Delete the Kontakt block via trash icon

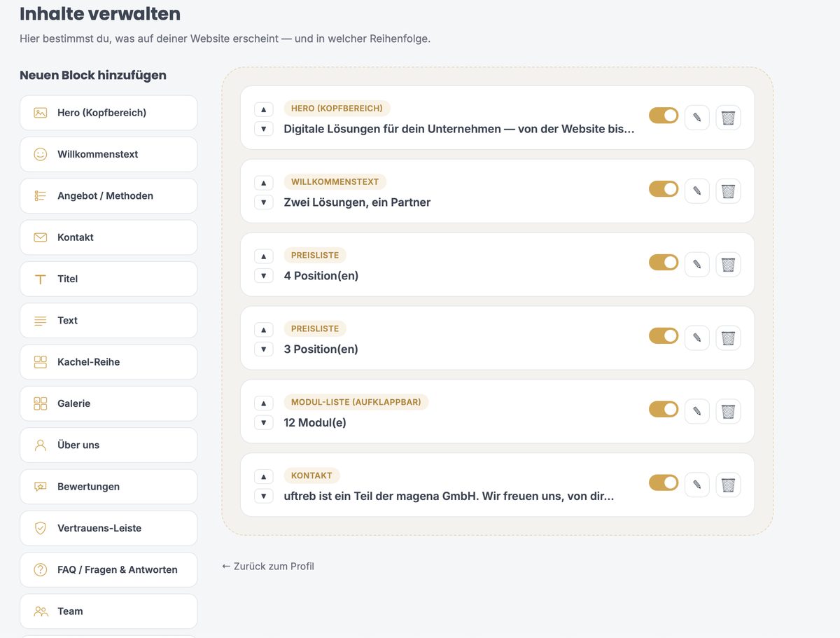pos(728,485)
